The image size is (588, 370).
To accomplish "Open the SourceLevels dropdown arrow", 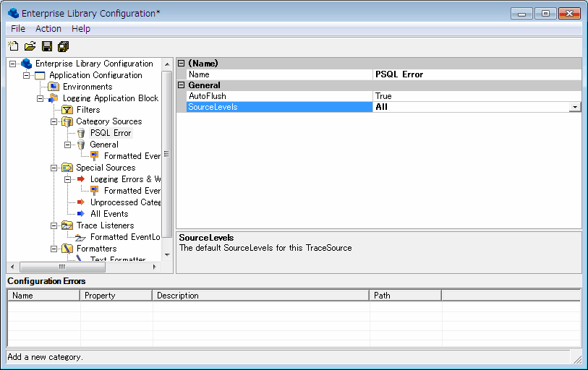I will (575, 107).
